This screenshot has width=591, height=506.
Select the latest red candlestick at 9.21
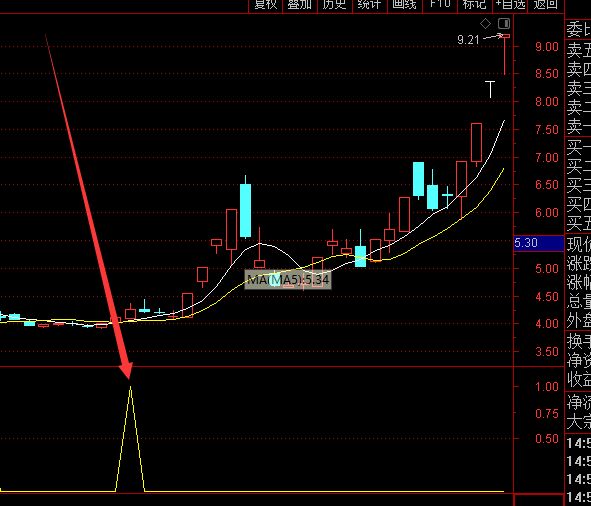click(x=505, y=54)
